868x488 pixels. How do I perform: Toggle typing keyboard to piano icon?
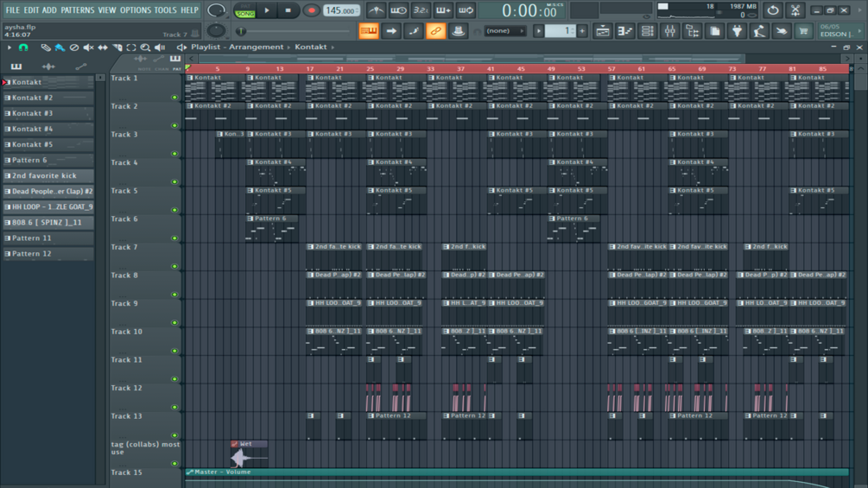(369, 31)
